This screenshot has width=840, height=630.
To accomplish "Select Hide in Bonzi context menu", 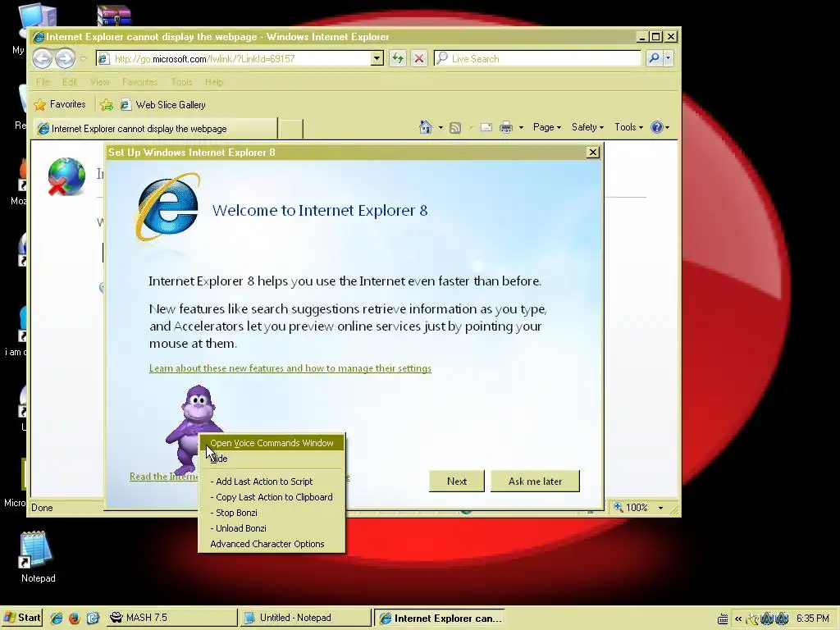I will [x=272, y=459].
